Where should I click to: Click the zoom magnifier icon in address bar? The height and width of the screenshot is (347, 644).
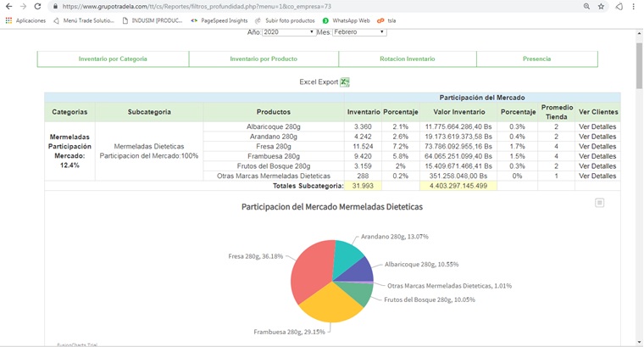coord(586,6)
